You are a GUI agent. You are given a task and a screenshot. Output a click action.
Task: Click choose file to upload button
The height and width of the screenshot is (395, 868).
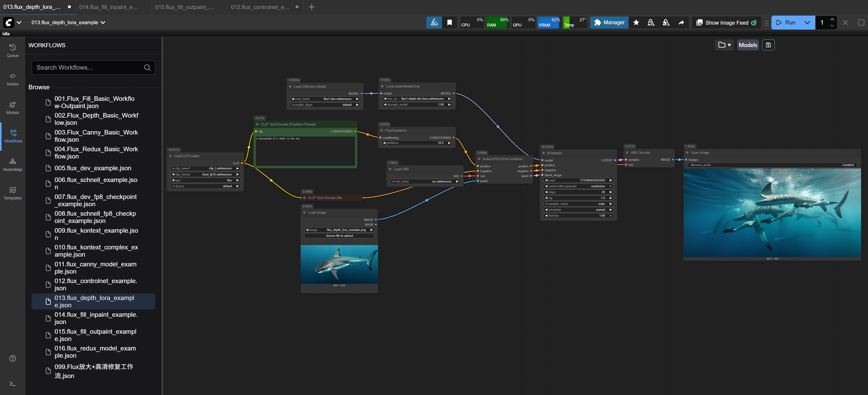[x=339, y=236]
